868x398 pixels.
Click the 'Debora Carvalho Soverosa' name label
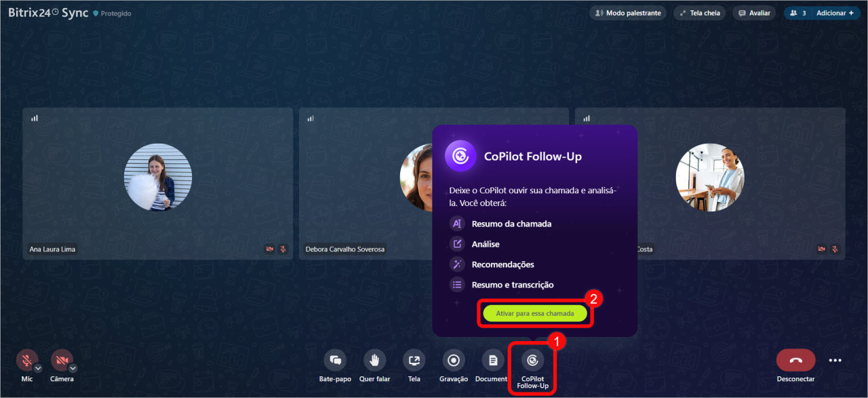pyautogui.click(x=345, y=250)
